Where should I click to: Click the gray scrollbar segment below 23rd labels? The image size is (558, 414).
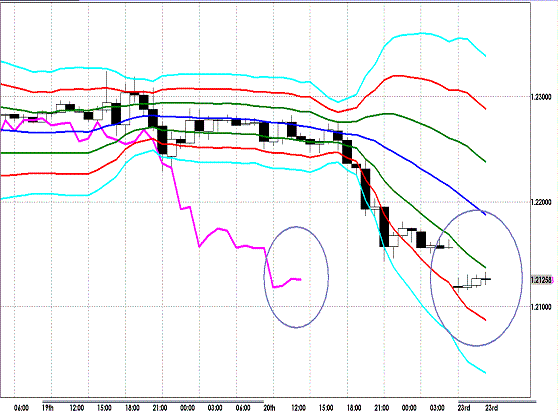pyautogui.click(x=497, y=402)
